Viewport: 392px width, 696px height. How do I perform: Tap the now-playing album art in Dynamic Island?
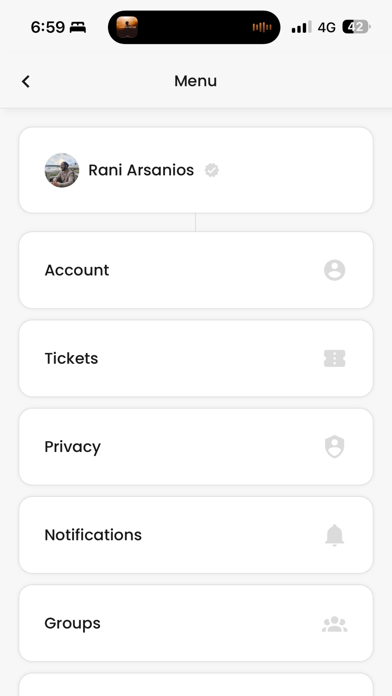point(127,27)
